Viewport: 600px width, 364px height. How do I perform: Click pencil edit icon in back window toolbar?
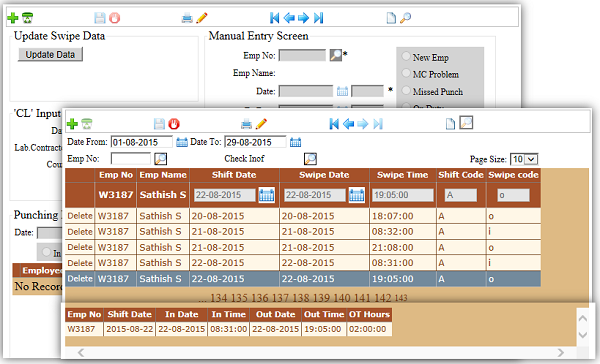click(x=202, y=18)
